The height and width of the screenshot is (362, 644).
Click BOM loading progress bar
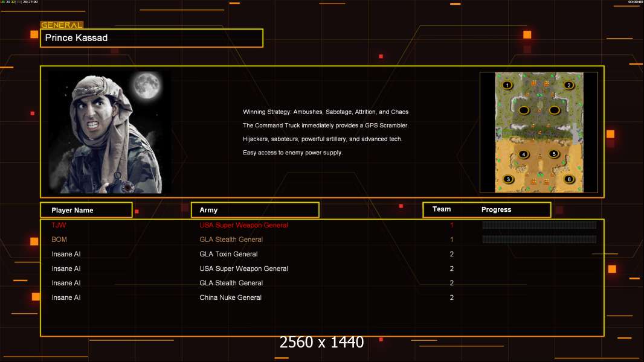[539, 239]
